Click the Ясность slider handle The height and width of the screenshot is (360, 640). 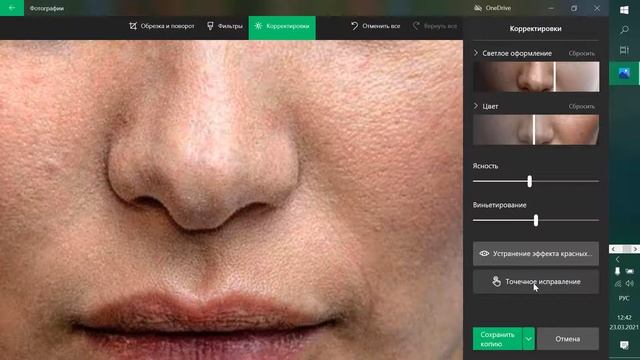tap(529, 181)
